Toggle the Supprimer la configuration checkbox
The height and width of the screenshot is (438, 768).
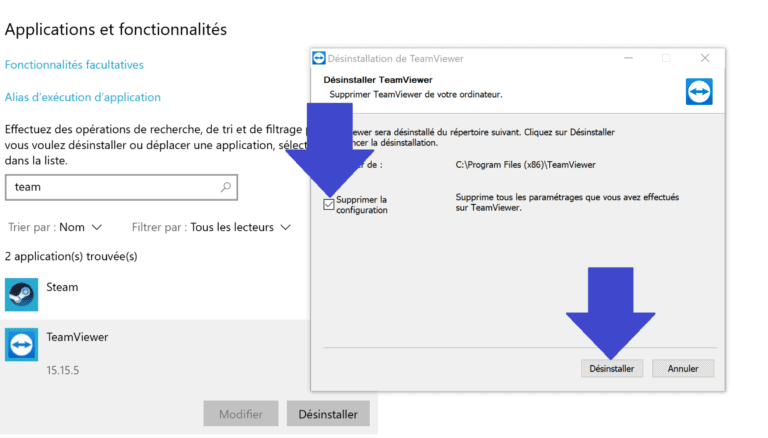point(329,204)
